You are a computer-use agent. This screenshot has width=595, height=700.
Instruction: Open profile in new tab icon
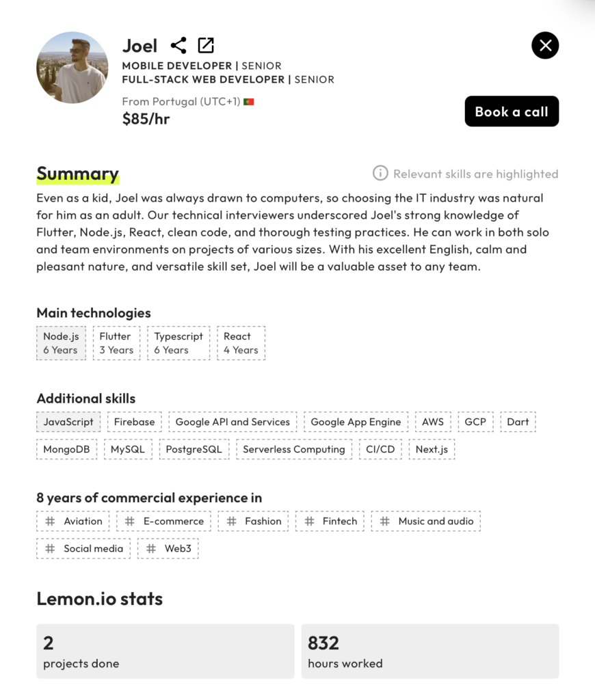click(206, 46)
